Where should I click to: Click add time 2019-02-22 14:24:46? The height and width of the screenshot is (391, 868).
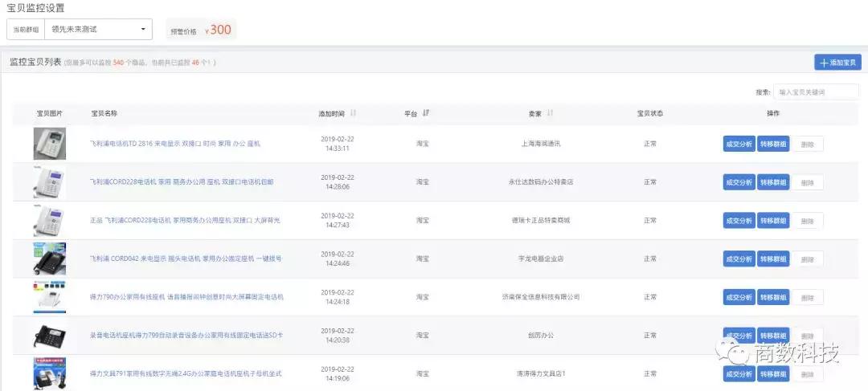click(337, 259)
